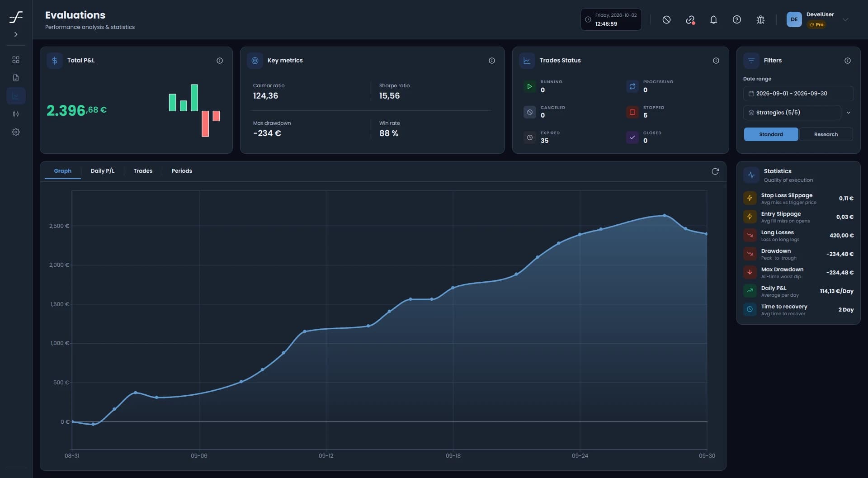Open the Periods tab
This screenshot has width=868, height=478.
[182, 171]
